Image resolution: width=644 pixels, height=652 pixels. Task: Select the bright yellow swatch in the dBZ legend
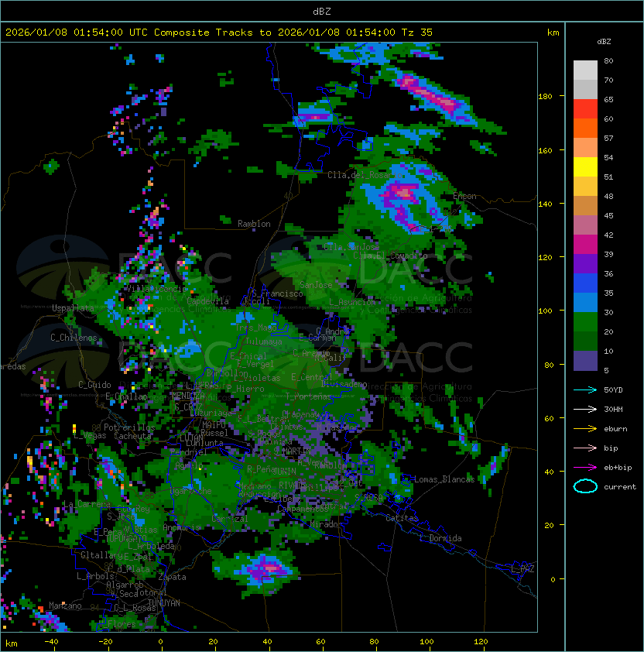[585, 167]
